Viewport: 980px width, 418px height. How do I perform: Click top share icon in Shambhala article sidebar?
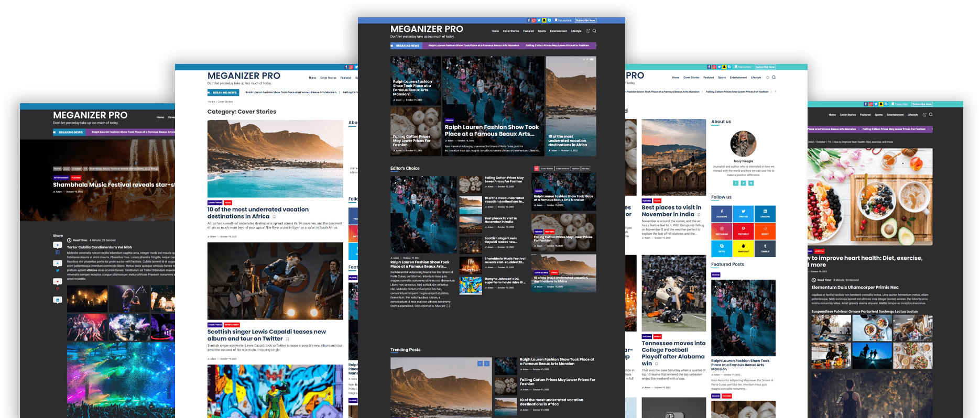(x=58, y=245)
